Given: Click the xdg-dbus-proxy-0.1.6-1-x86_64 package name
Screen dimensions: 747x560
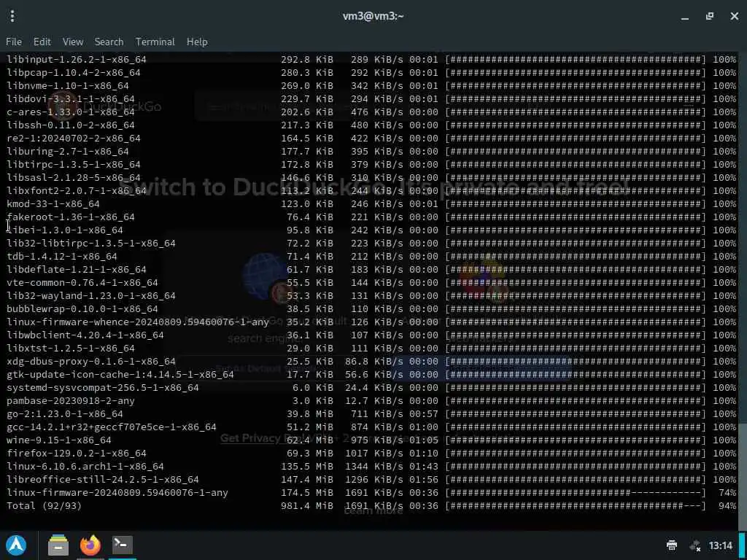Looking at the screenshot, I should [91, 362].
